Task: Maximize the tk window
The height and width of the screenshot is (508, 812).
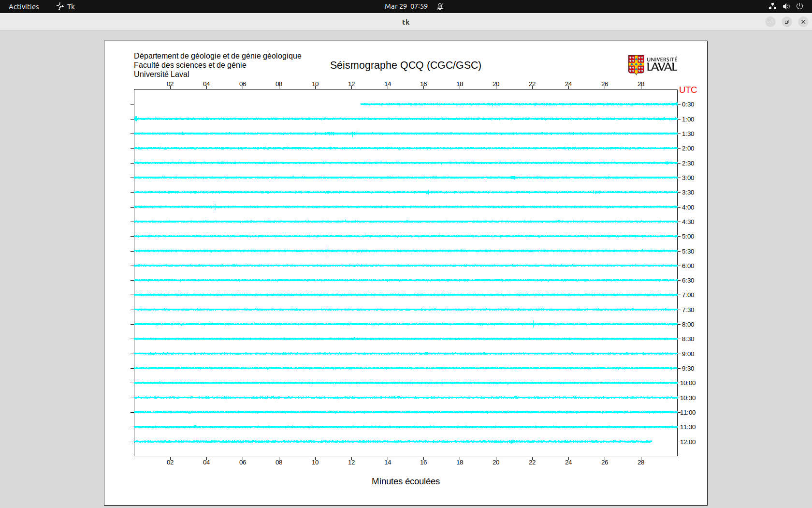Action: [787, 22]
